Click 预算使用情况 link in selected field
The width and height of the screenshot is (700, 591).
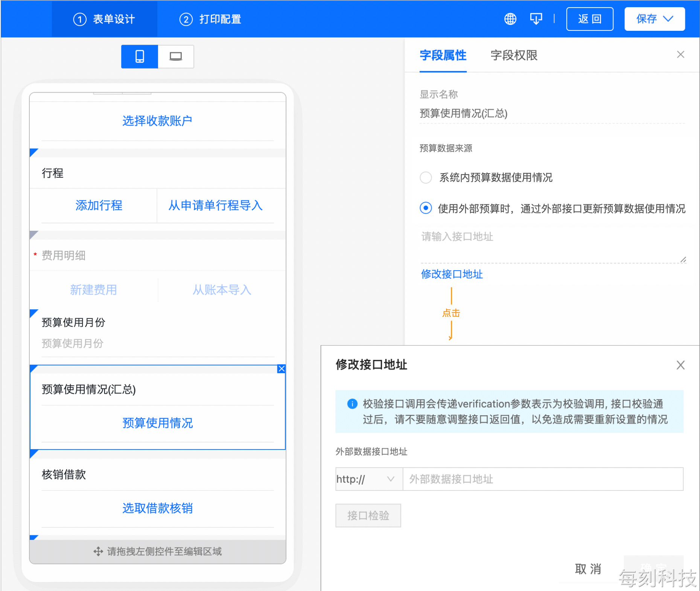coord(157,423)
